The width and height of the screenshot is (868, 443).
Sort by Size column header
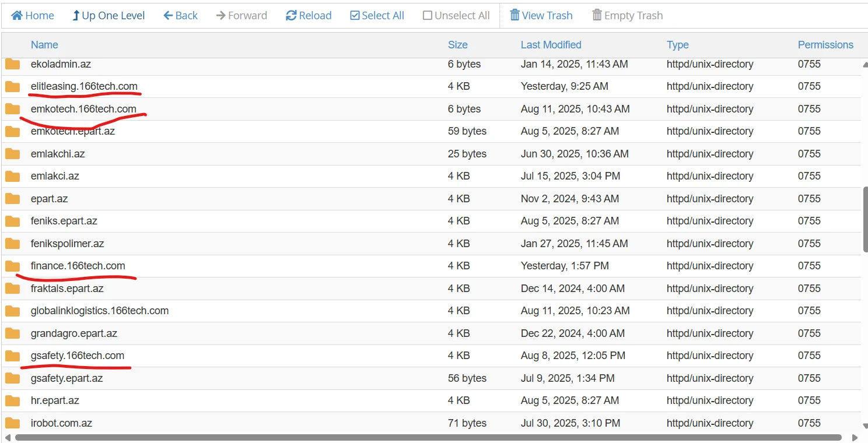click(457, 45)
